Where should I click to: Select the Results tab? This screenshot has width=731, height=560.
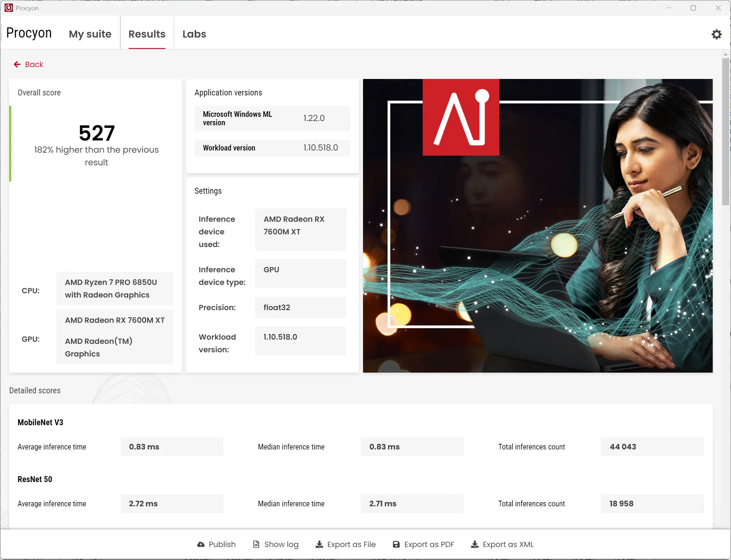coord(147,34)
